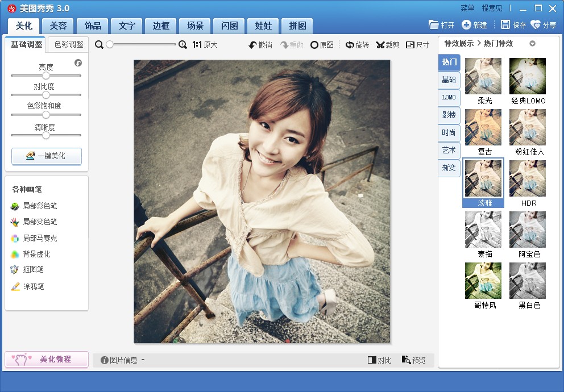The width and height of the screenshot is (564, 392).
Task: Open the 菜单 menu link
Action: [467, 8]
